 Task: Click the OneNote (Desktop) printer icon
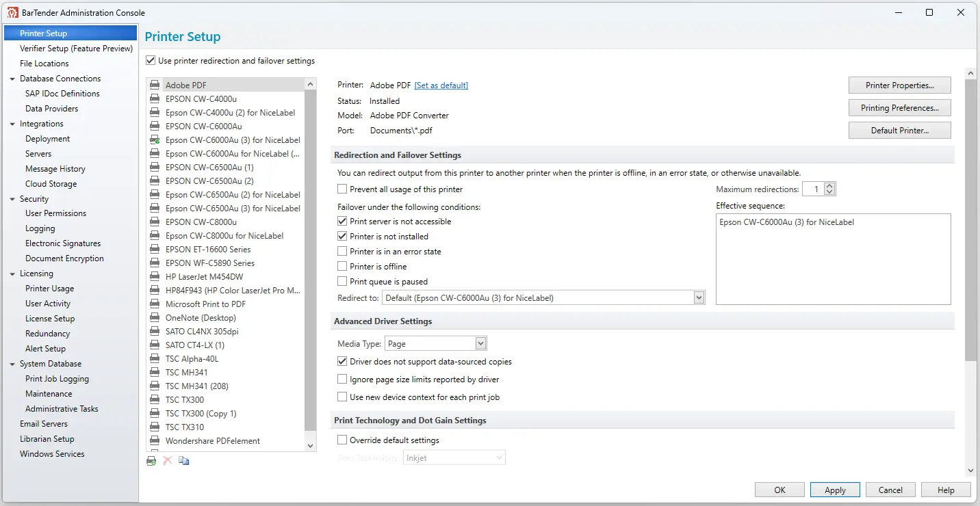(x=155, y=318)
